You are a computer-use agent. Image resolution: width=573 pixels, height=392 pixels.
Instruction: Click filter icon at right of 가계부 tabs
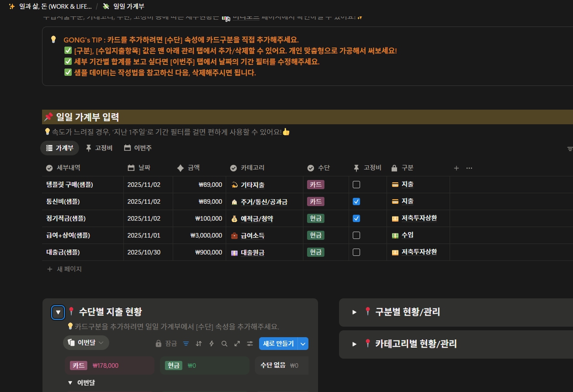point(570,148)
